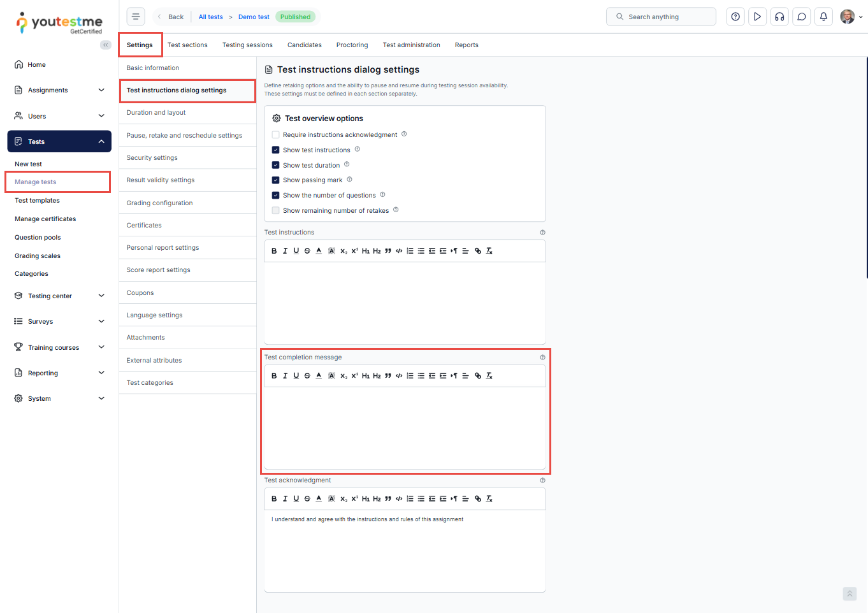
Task: Click the play icon in the header
Action: click(x=757, y=17)
